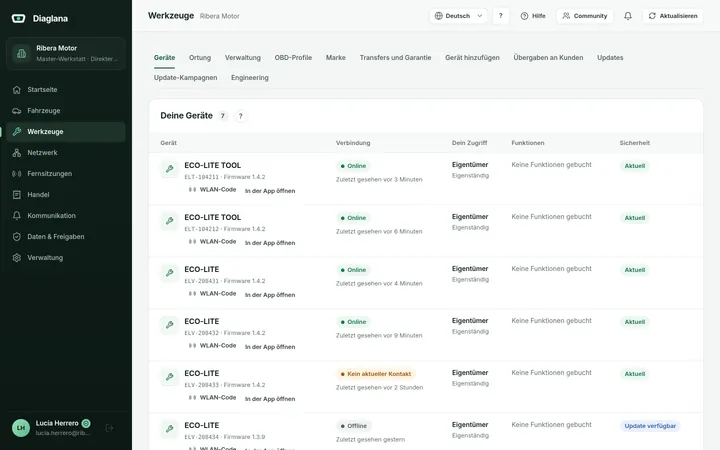
Task: Click the Funktionen column header
Action: pyautogui.click(x=528, y=143)
